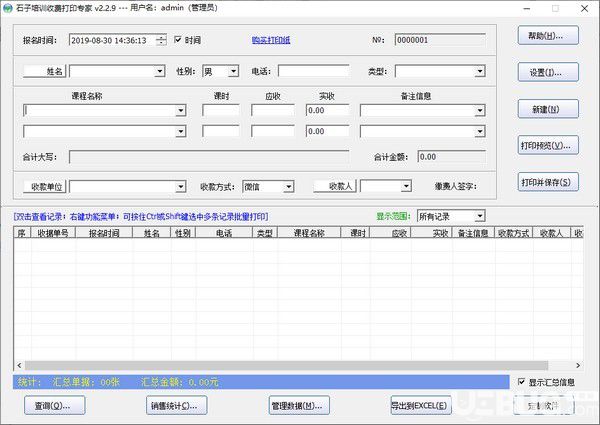Viewport: 600px width, 425px height.
Task: Click the 收款人 table column header
Action: (551, 233)
